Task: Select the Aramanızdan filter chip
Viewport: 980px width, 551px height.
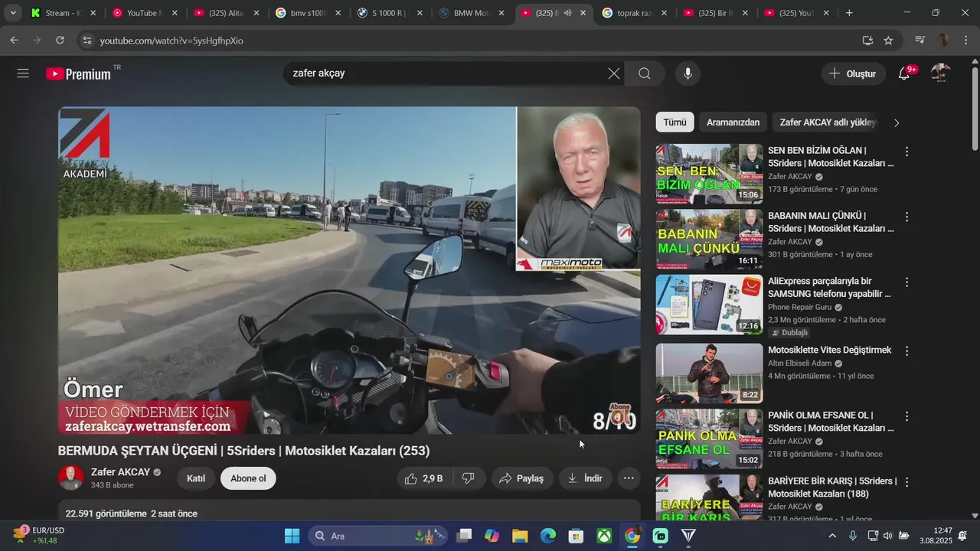Action: tap(733, 122)
